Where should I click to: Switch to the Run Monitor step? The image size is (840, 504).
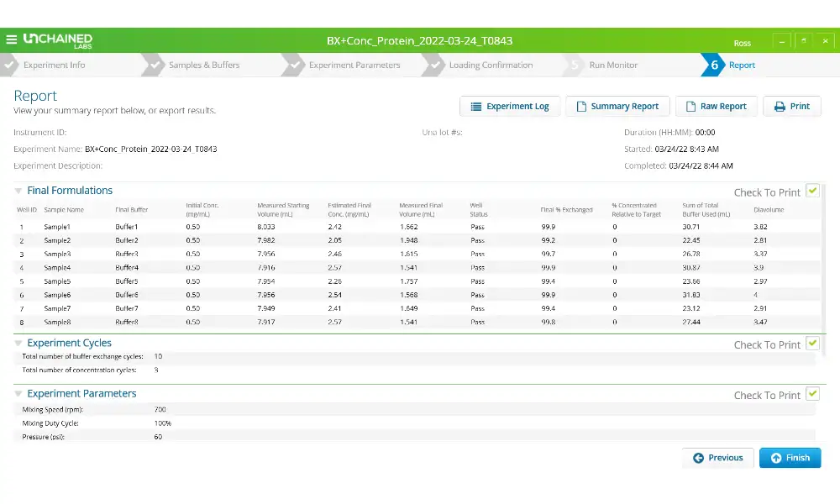point(613,65)
